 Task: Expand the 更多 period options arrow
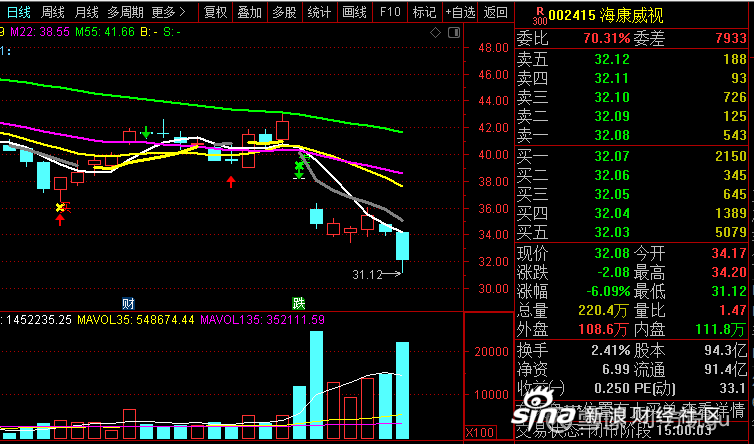coord(168,12)
